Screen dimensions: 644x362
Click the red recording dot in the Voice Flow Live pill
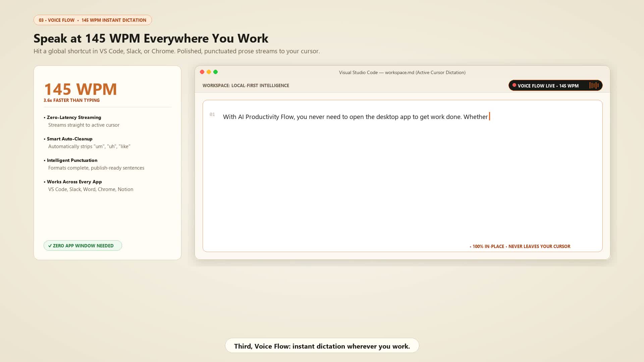[514, 85]
